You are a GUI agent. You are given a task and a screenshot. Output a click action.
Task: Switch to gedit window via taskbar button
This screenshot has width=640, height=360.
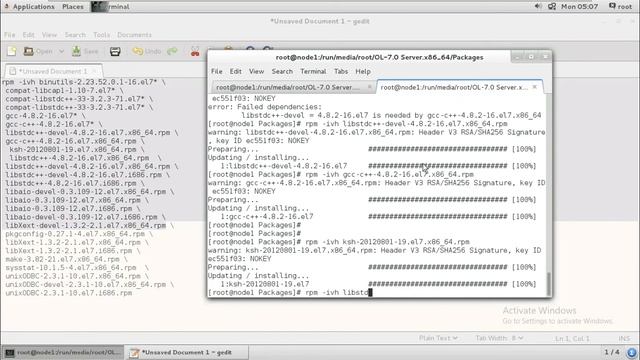[186, 352]
